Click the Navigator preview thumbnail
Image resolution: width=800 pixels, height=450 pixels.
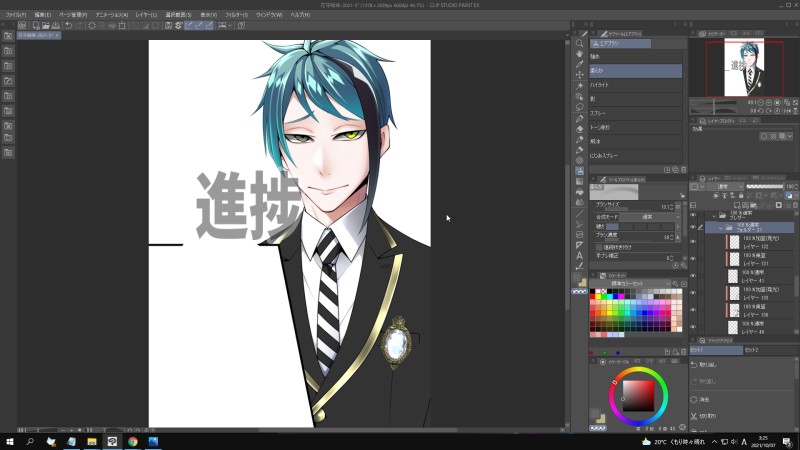coord(744,68)
